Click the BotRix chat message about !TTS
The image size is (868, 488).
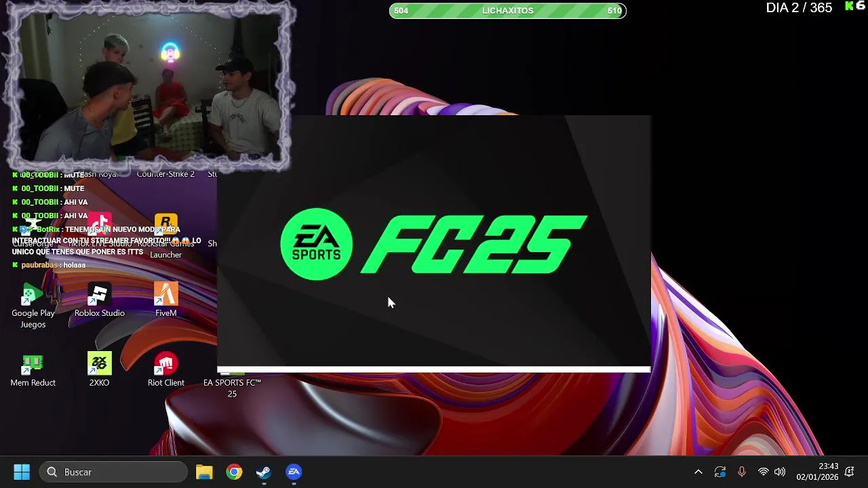[107, 241]
